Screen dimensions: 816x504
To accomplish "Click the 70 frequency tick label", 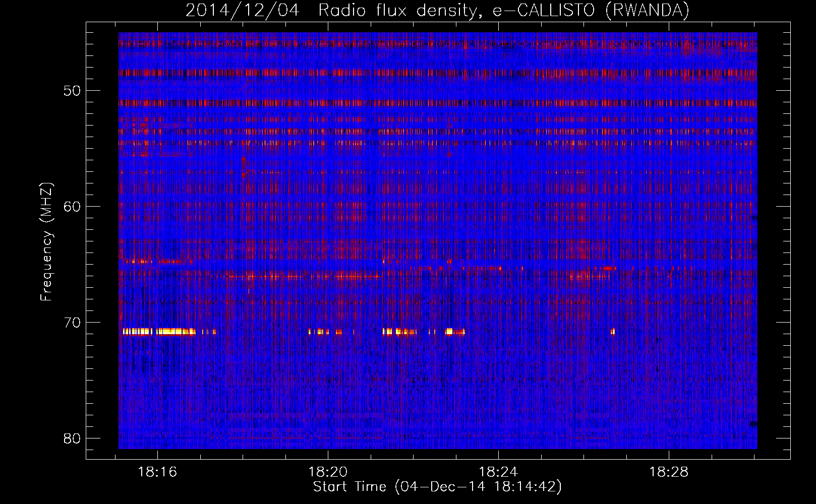I will (72, 323).
